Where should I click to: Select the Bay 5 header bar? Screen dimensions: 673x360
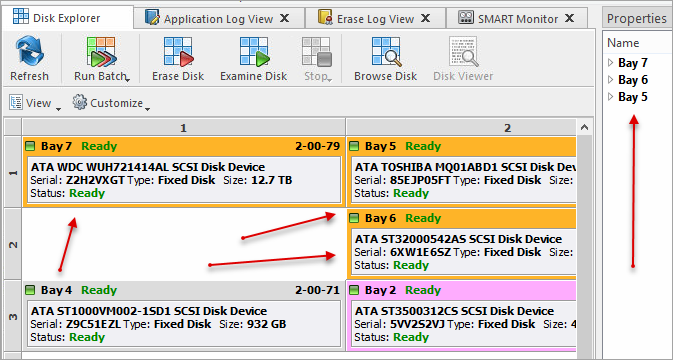pos(461,146)
